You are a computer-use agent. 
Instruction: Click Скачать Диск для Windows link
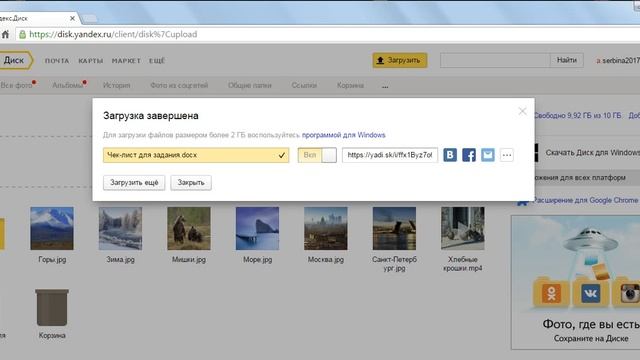pos(593,153)
